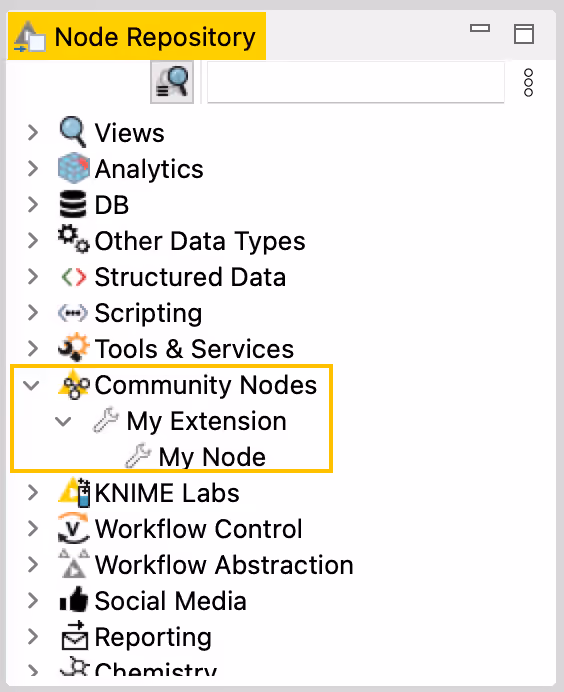The image size is (564, 692).
Task: Expand the Workflow Control category
Action: (x=33, y=528)
